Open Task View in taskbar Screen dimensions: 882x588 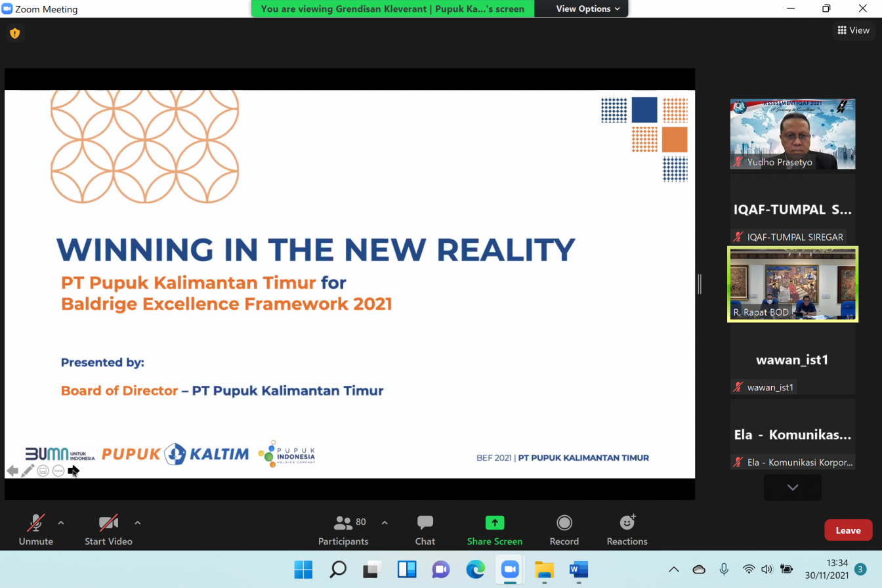pos(373,570)
